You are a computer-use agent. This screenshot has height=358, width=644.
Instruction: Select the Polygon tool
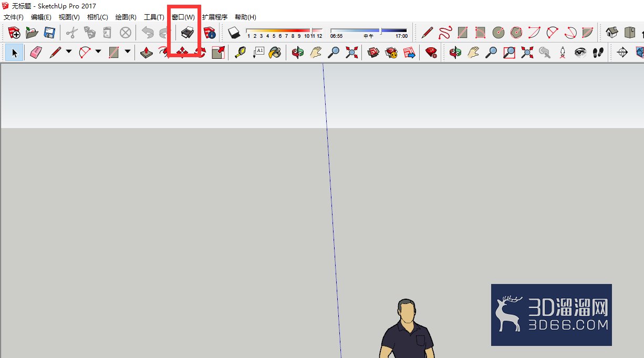516,33
